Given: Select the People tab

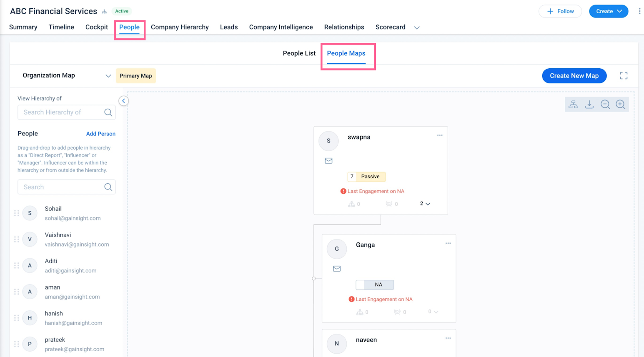Looking at the screenshot, I should (129, 27).
